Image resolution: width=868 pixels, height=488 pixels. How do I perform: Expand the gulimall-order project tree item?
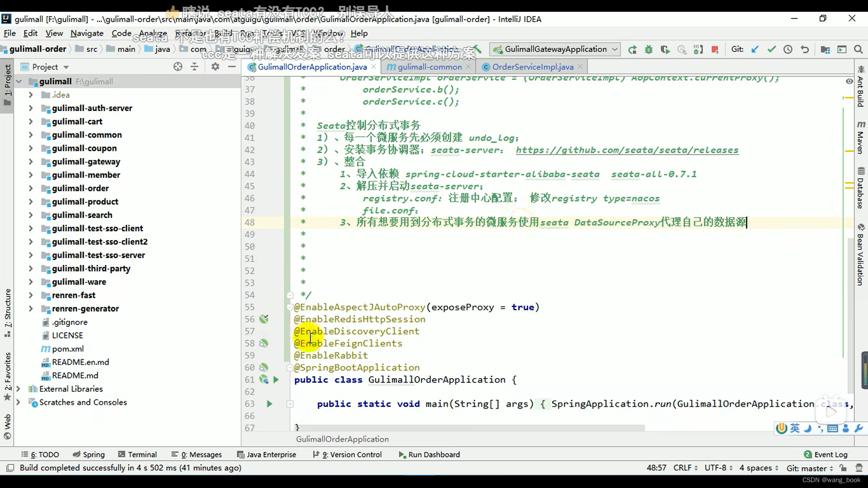(x=30, y=188)
